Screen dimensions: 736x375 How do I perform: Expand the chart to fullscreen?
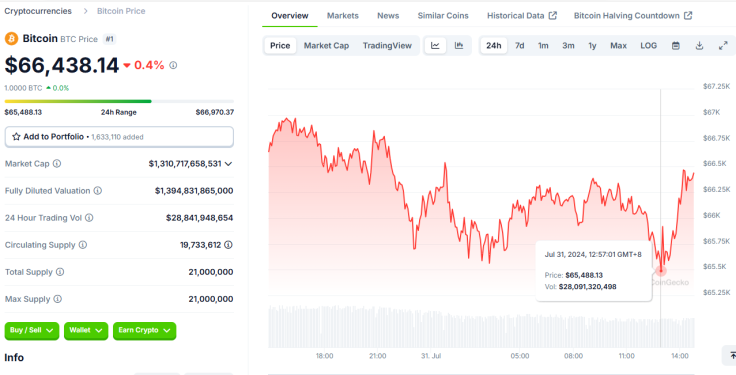[x=723, y=46]
